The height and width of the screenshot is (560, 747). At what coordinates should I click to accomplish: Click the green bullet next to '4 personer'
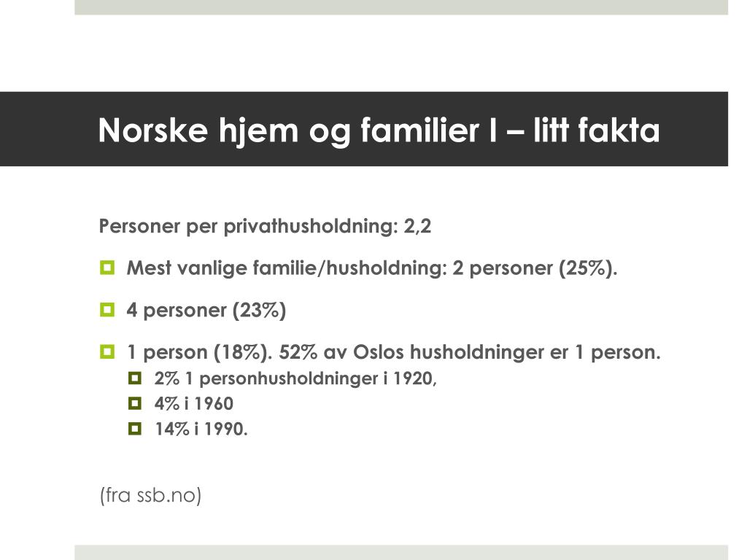point(107,310)
